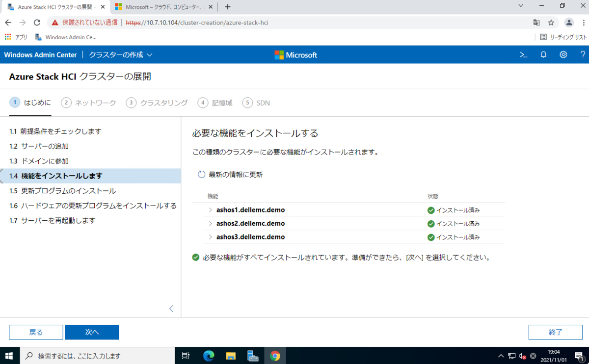Go to step 3 クラスタリング
Viewport: 589px width, 364px height.
157,103
